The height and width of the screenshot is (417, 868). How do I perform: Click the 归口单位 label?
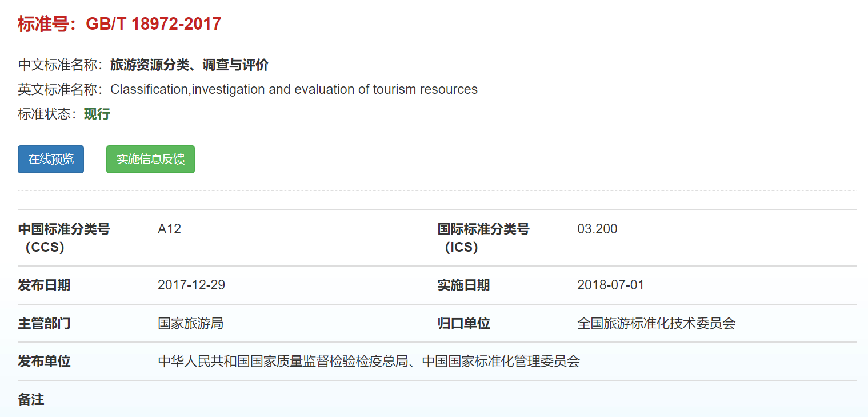463,324
